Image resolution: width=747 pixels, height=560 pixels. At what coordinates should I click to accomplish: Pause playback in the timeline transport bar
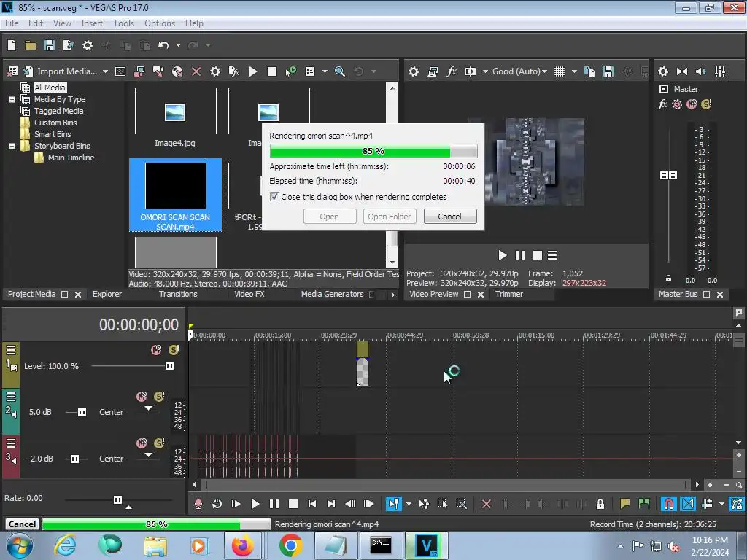pos(274,504)
